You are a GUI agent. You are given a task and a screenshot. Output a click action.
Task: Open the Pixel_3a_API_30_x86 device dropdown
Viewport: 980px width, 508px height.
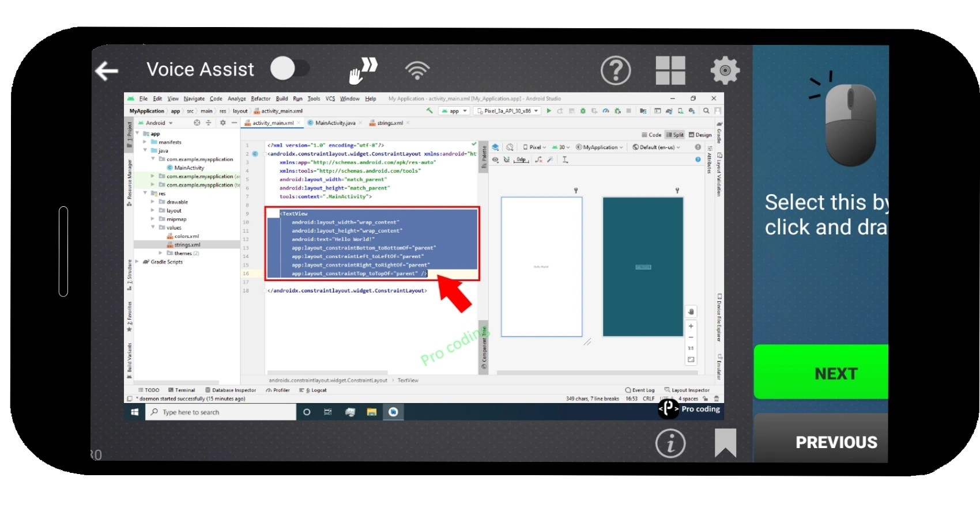click(x=507, y=111)
